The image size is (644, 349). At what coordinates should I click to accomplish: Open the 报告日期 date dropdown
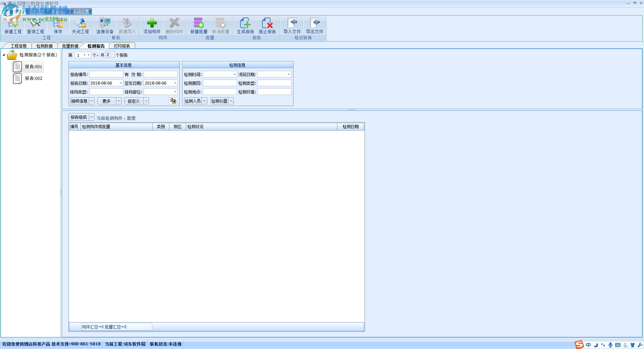click(x=121, y=83)
